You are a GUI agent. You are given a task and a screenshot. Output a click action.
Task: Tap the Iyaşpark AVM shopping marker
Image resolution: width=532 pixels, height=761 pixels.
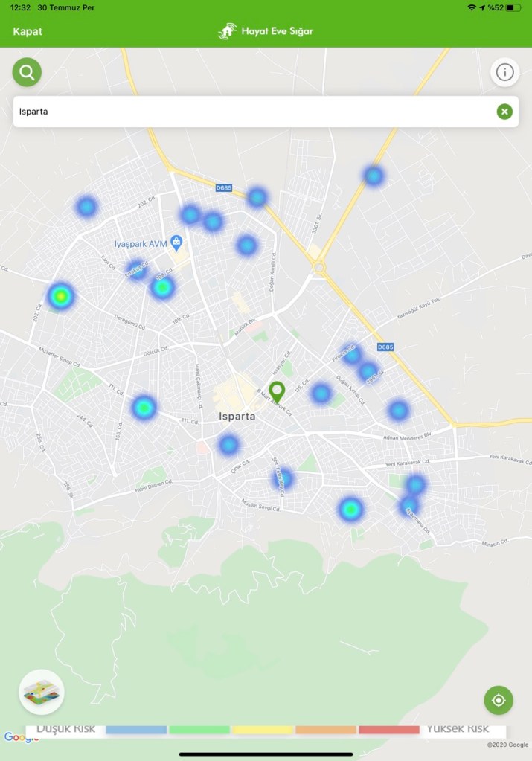176,241
